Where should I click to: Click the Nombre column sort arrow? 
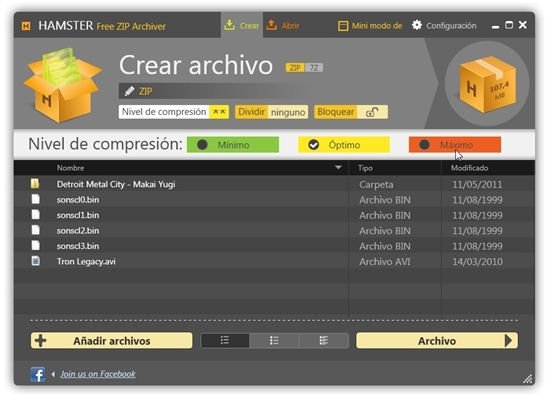(x=338, y=167)
